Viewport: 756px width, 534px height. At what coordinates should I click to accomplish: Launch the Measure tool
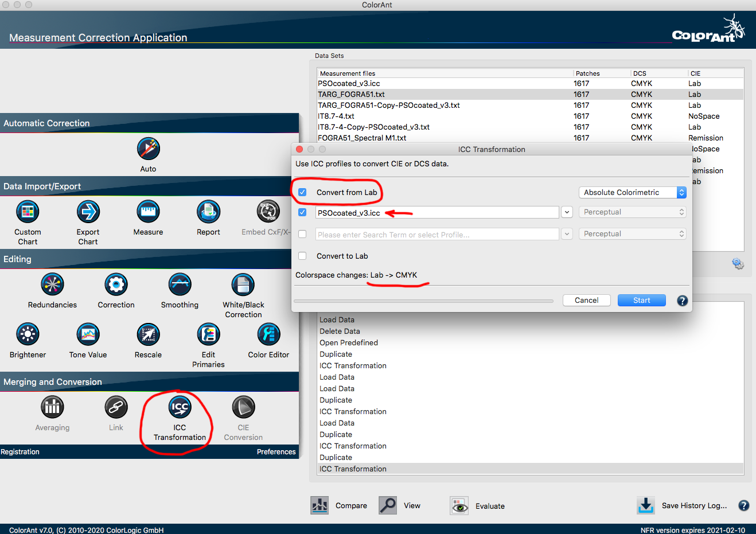click(x=148, y=212)
